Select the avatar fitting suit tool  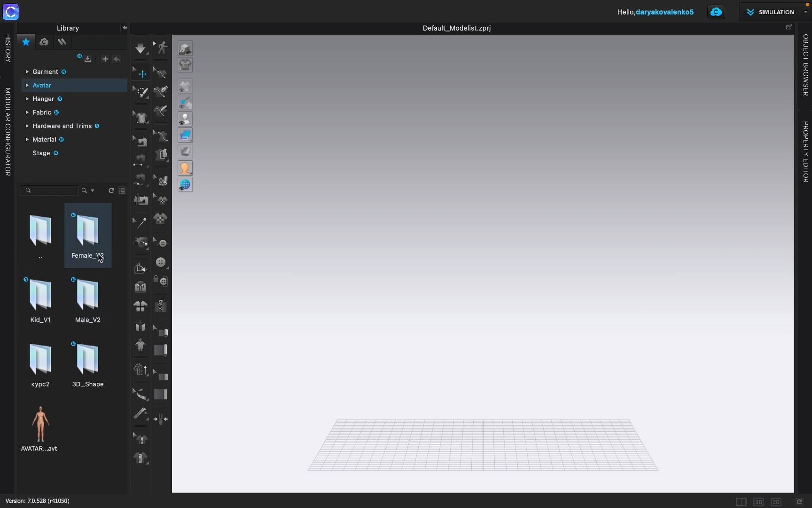[x=140, y=345]
